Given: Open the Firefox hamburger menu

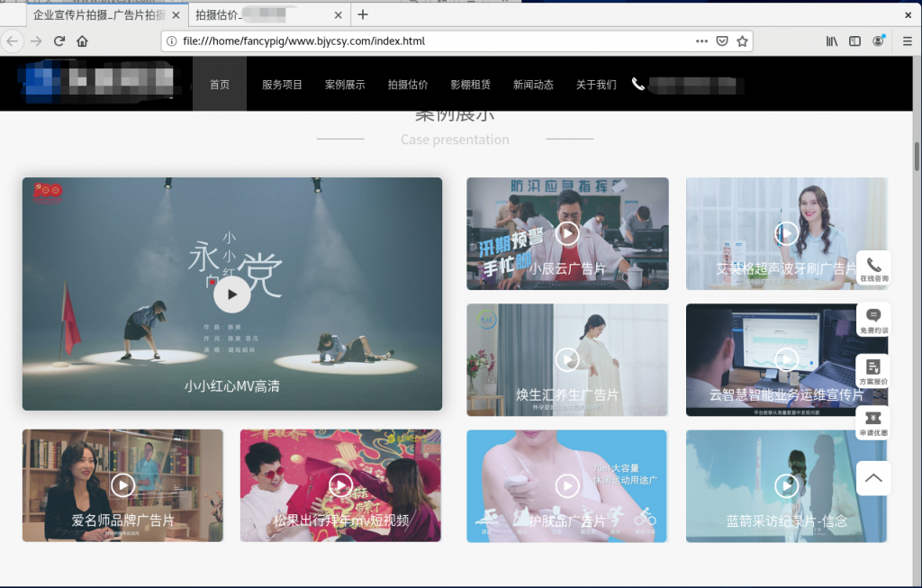Looking at the screenshot, I should pyautogui.click(x=908, y=41).
